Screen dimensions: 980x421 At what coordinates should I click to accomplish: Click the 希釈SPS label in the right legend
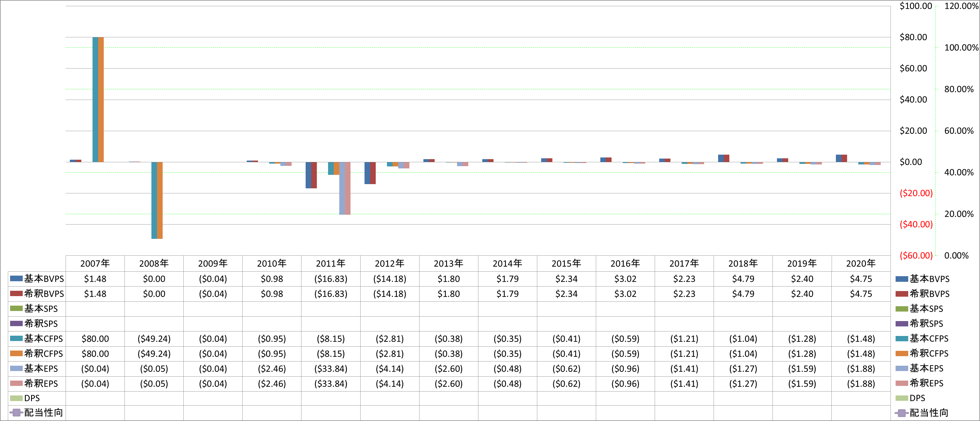[x=926, y=324]
